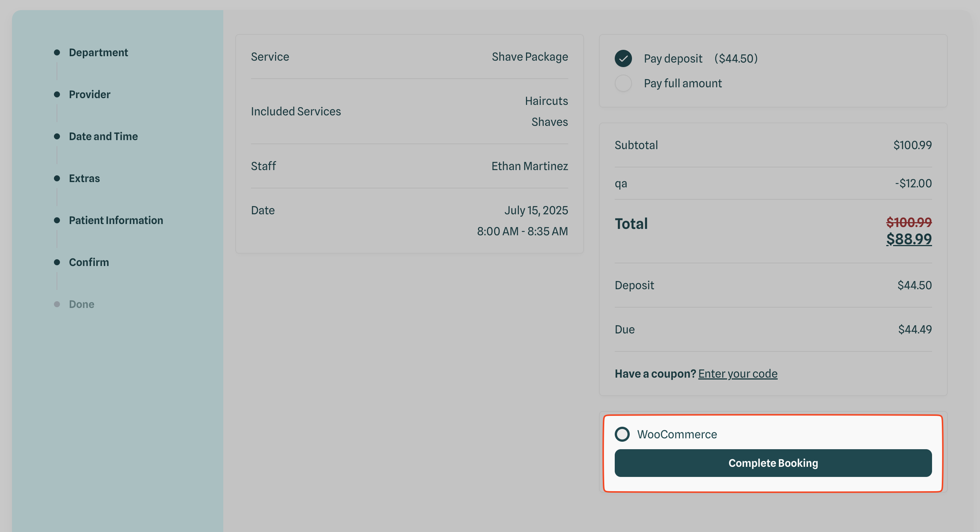Image resolution: width=980 pixels, height=532 pixels.
Task: Click the Done step label
Action: point(81,305)
